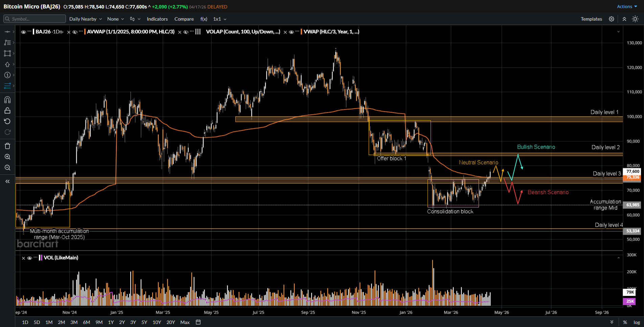Screen dimensions: 644x327
Task: Delete drawings with the trash icon
Action: coord(7,146)
